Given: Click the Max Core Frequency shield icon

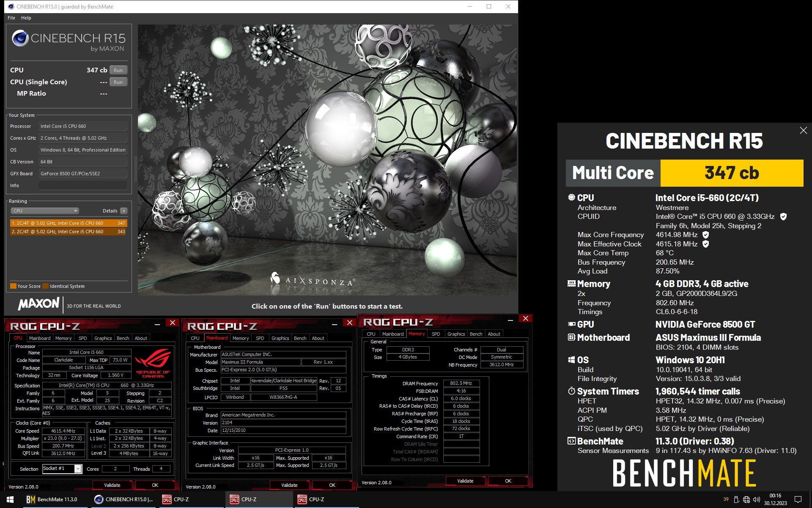Looking at the screenshot, I should click(x=705, y=235).
